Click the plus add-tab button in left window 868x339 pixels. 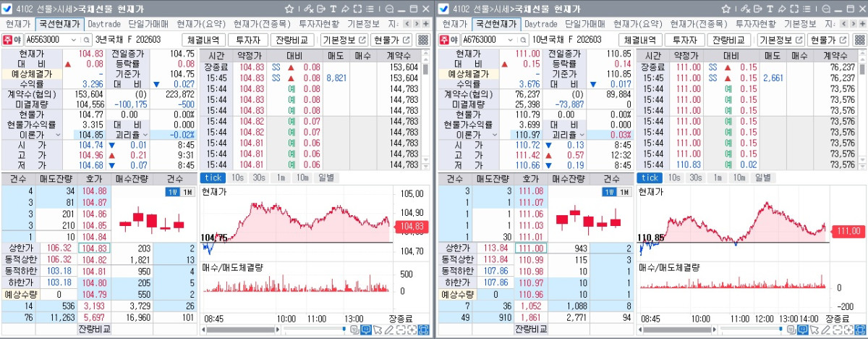point(425,24)
